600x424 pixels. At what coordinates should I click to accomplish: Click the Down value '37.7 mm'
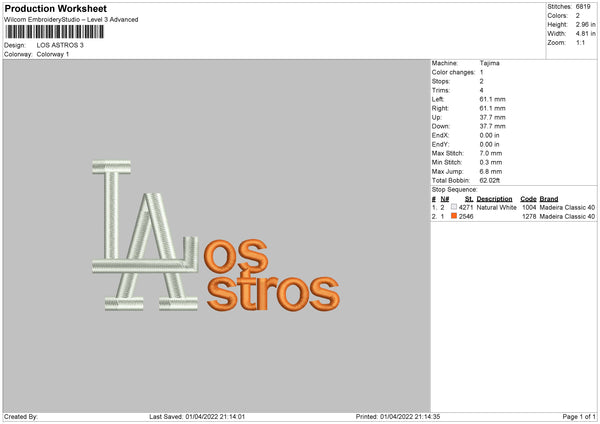(492, 126)
